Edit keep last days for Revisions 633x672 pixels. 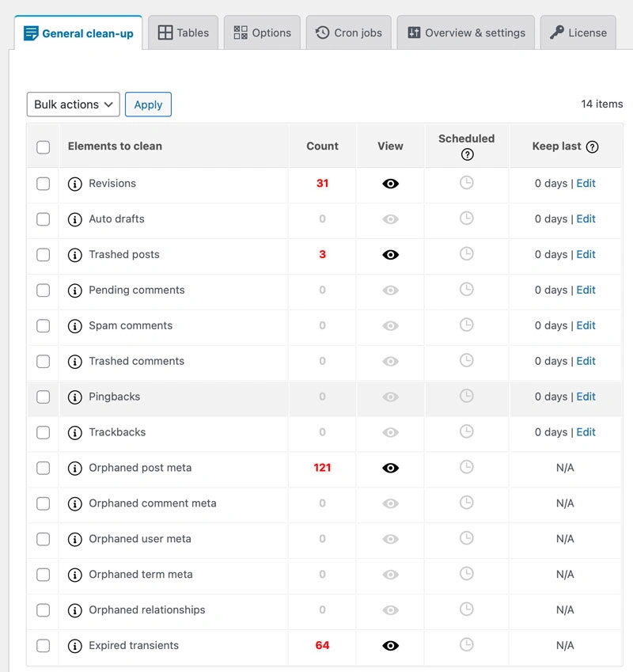[x=586, y=184]
